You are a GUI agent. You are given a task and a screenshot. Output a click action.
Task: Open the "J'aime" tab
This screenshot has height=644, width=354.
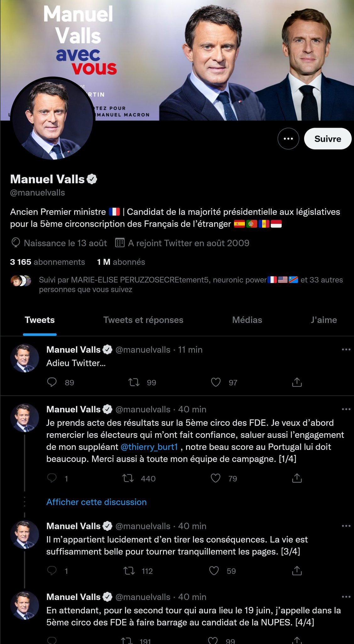click(x=324, y=320)
